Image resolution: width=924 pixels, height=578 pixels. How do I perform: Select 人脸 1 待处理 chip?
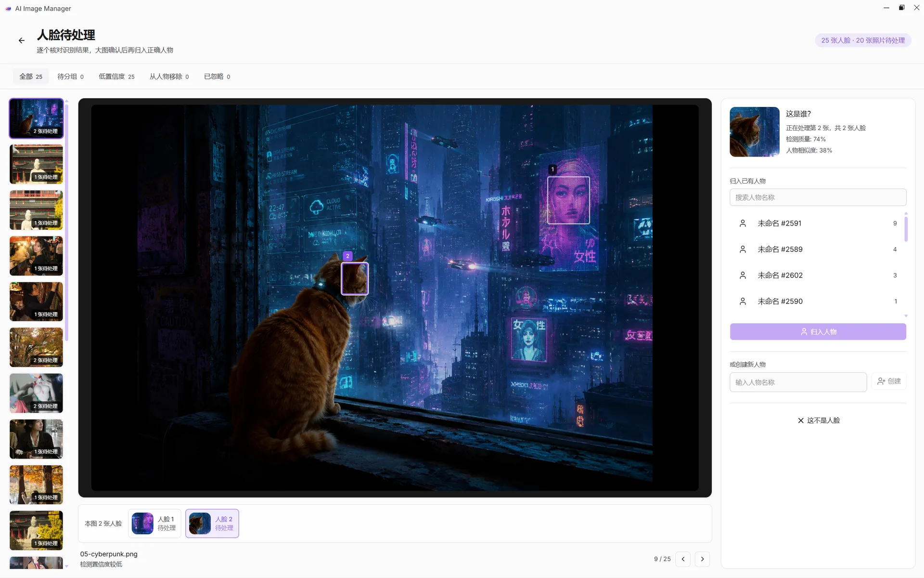tap(154, 524)
